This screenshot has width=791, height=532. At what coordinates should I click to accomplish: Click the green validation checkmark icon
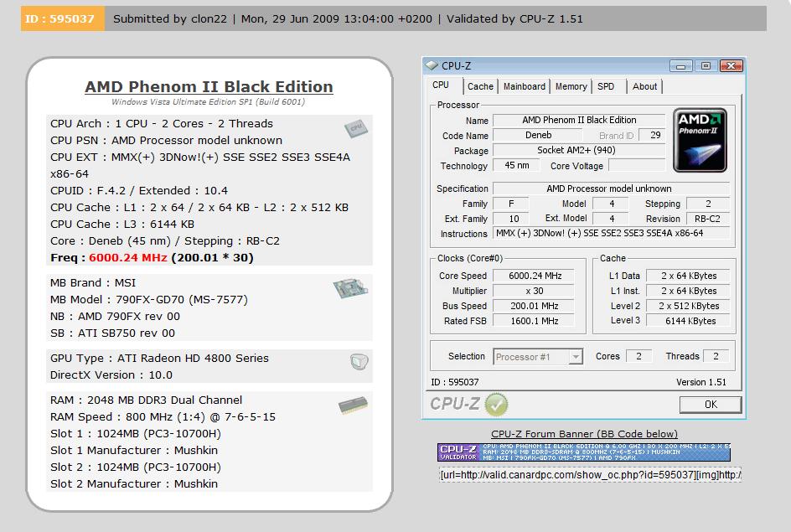point(496,405)
